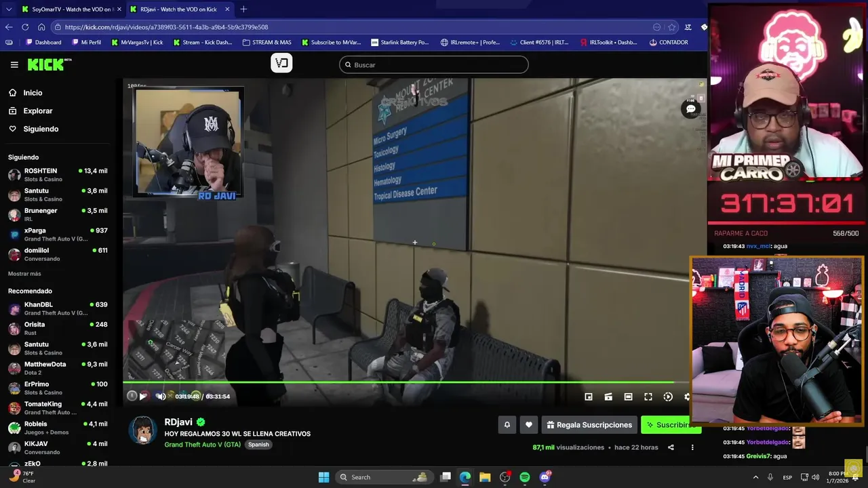Open Brunenger channel in the sidebar
This screenshot has width=868, height=488.
58,214
